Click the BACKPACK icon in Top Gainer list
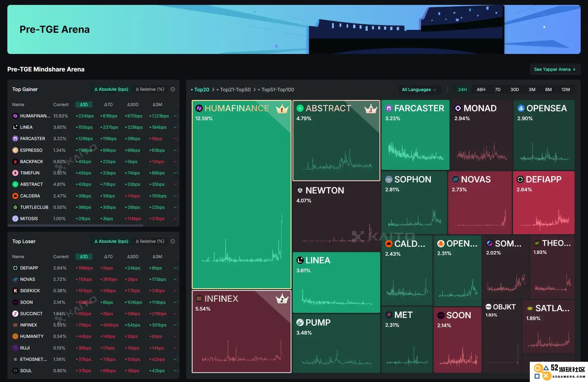This screenshot has height=382, width=588. coord(15,162)
